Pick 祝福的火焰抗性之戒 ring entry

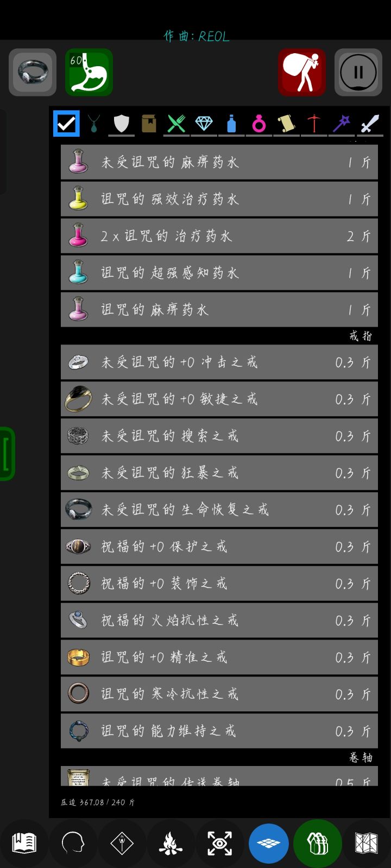pyautogui.click(x=219, y=620)
